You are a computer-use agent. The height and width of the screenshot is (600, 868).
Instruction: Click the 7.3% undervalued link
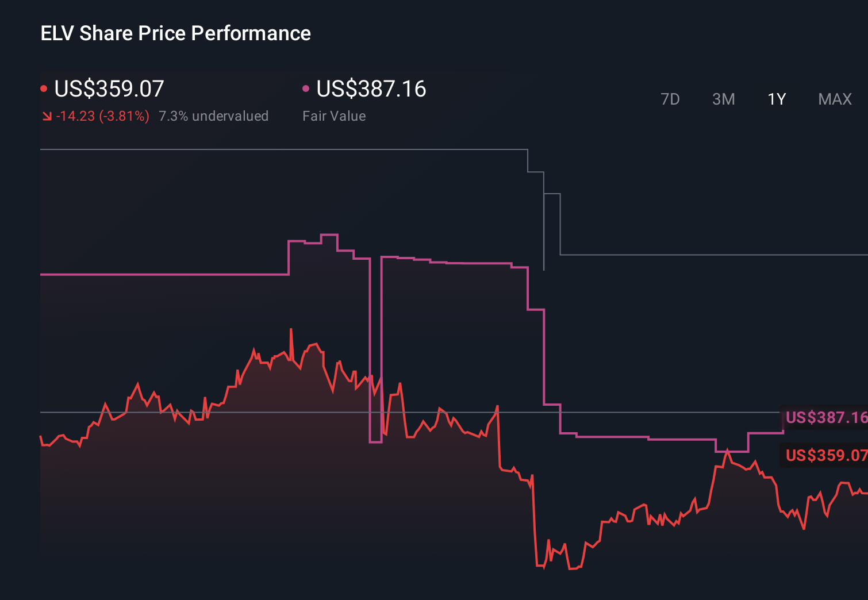click(x=214, y=116)
